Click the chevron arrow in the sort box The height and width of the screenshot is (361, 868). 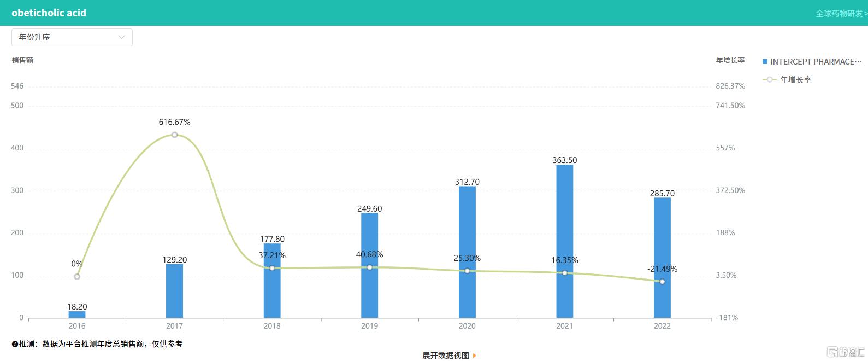point(122,37)
